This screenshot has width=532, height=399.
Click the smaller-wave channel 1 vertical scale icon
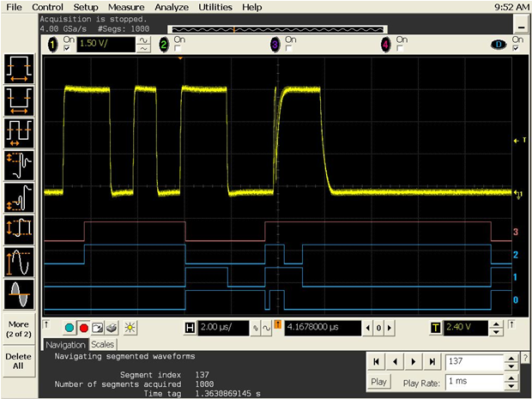(143, 49)
